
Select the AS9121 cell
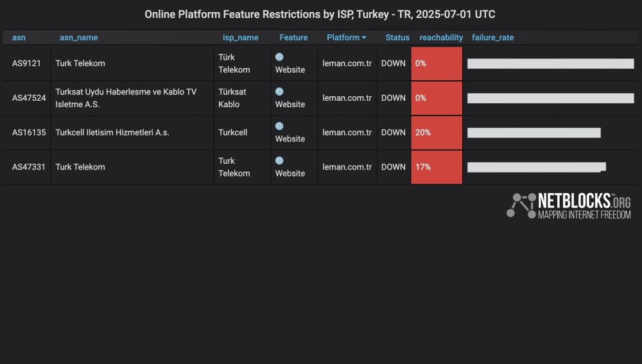[x=26, y=64]
